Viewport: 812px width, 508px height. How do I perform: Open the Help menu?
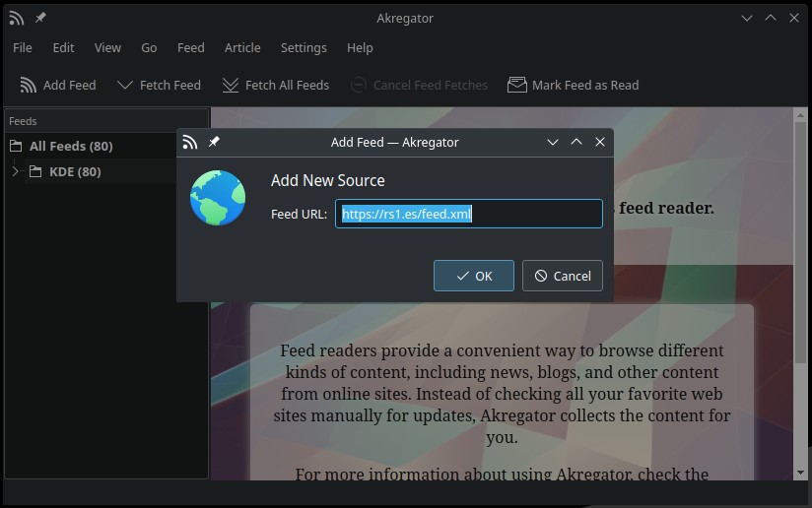[360, 47]
